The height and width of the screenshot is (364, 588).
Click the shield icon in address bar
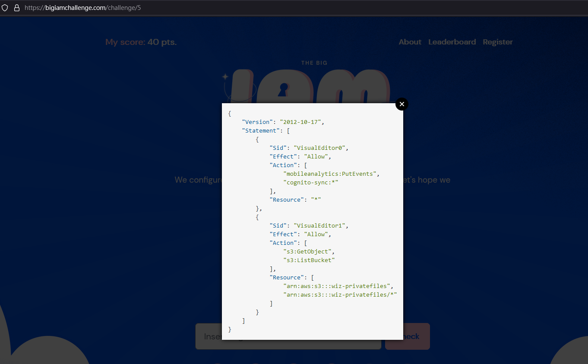tap(5, 8)
